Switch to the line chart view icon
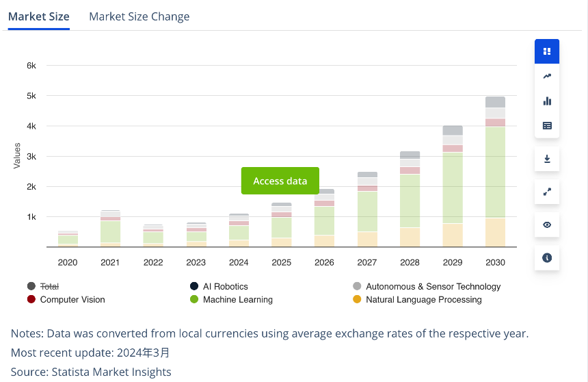Screen dimensions: 588x382 (547, 76)
